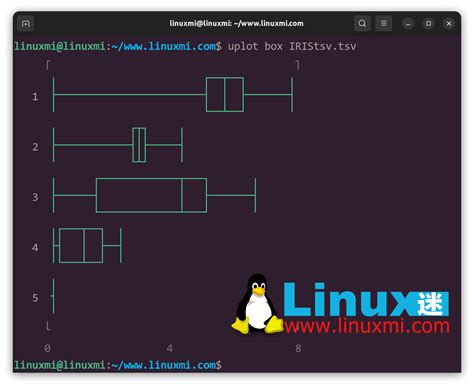Click the box of series 4

tap(81, 246)
